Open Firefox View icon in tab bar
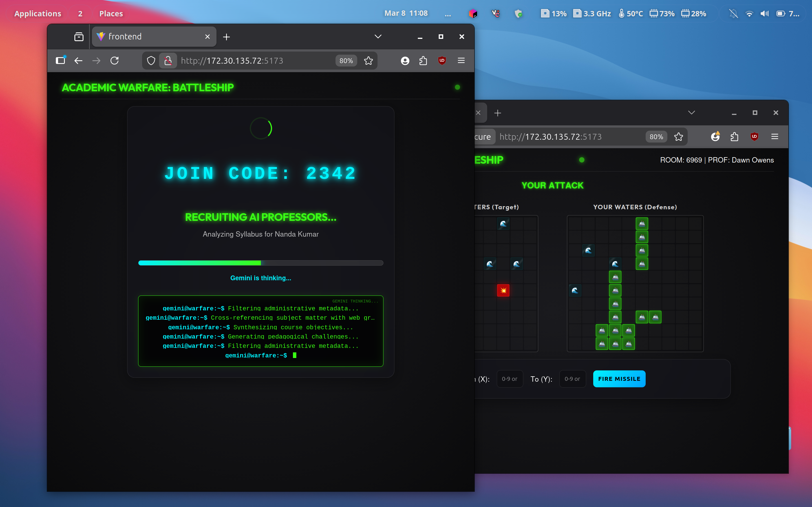812x507 pixels. click(x=79, y=37)
